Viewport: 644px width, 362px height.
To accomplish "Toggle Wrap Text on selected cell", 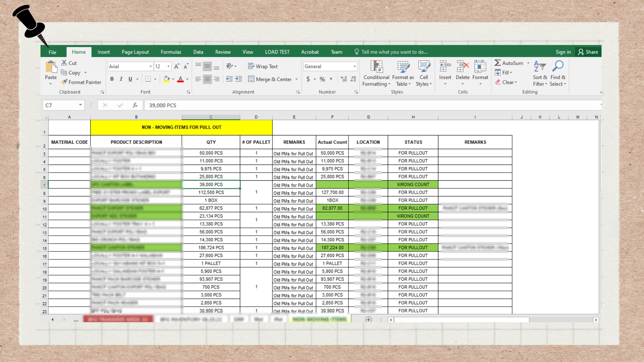I will pyautogui.click(x=263, y=66).
